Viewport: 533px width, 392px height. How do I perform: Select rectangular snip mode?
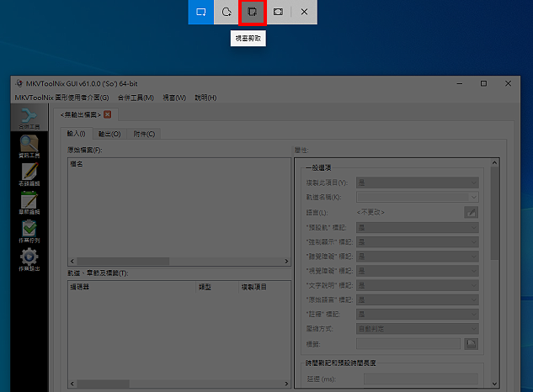(x=201, y=12)
